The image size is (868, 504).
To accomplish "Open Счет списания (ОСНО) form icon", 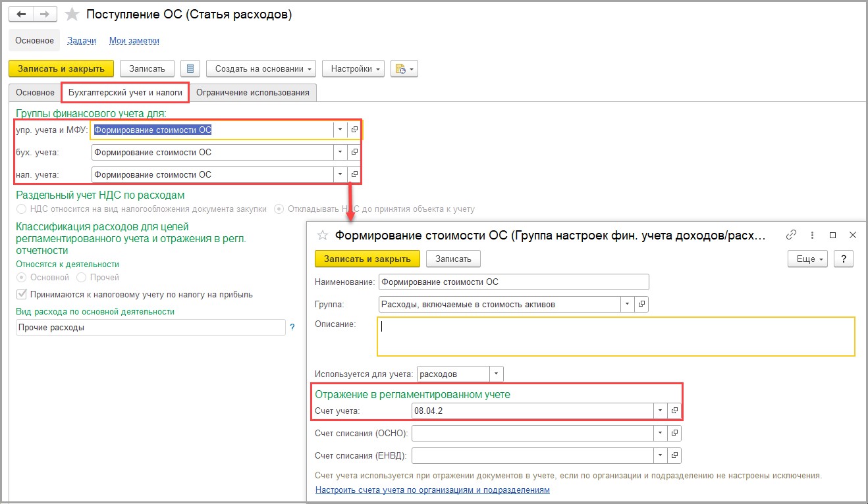I will click(674, 433).
